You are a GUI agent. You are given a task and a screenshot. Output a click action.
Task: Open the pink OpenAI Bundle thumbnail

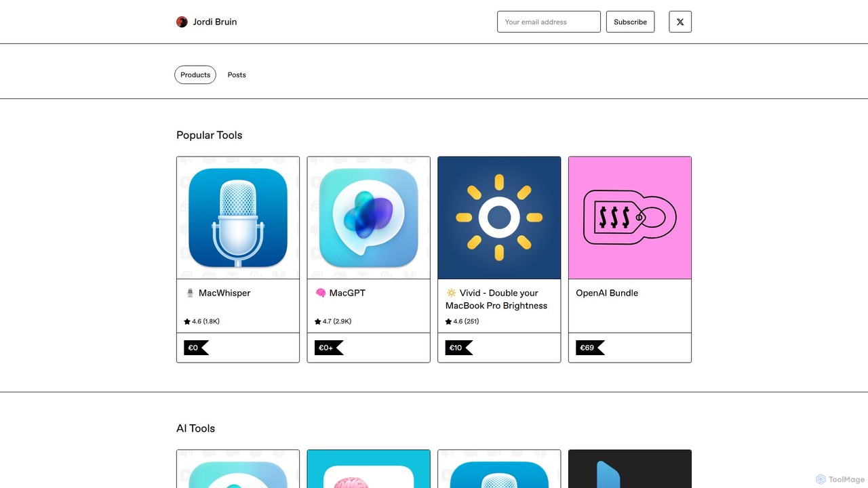tap(630, 218)
